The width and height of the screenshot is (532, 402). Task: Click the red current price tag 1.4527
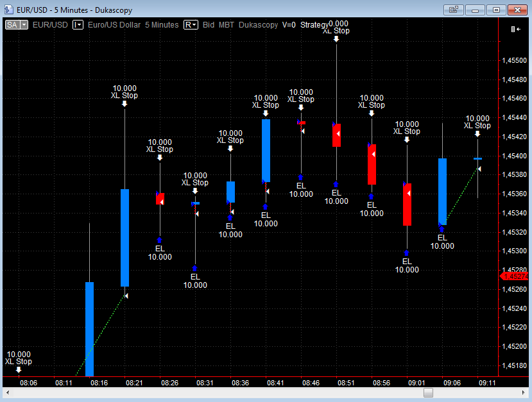click(x=514, y=276)
